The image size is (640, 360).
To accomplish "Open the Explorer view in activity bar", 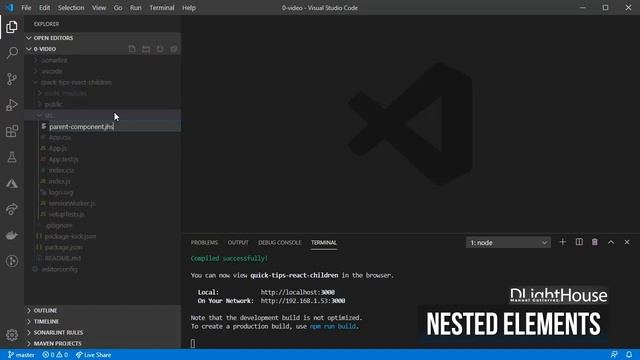I will (12, 27).
